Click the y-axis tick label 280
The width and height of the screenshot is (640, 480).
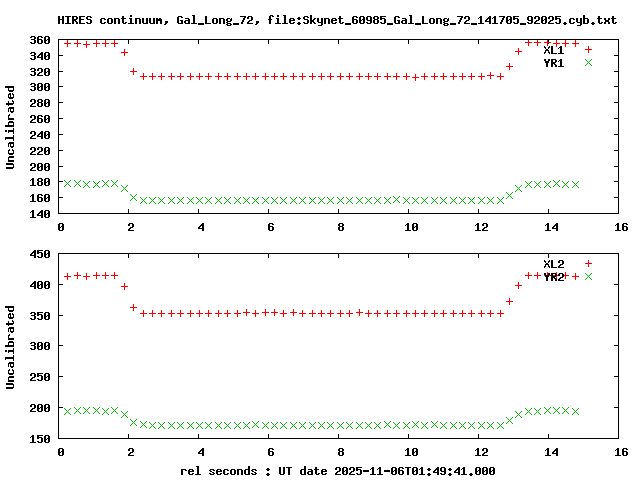tap(40, 103)
